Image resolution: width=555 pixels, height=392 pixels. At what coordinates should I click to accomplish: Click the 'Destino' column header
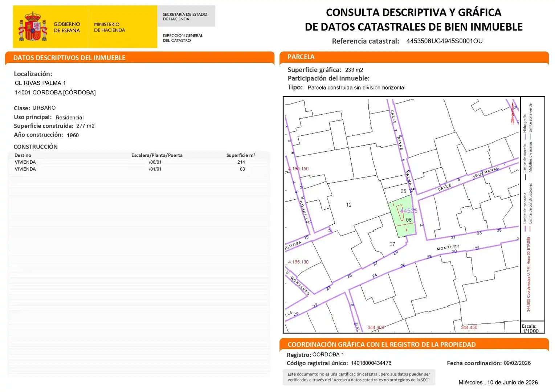click(x=23, y=155)
